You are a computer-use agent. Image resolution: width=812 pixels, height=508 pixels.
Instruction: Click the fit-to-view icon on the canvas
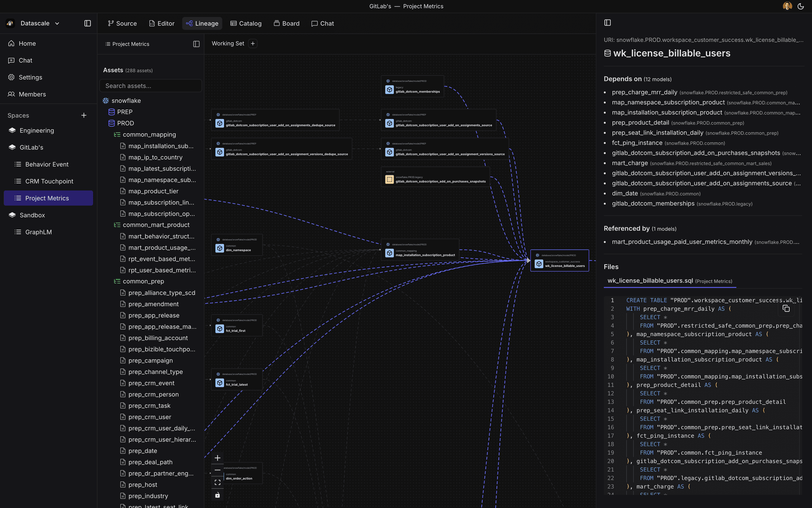click(x=217, y=482)
